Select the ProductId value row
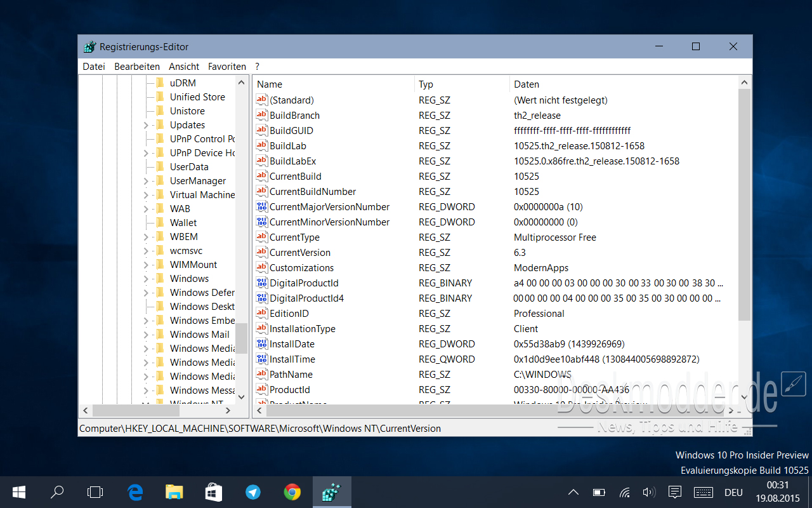Screen dimensions: 812x508 pyautogui.click(x=497, y=389)
